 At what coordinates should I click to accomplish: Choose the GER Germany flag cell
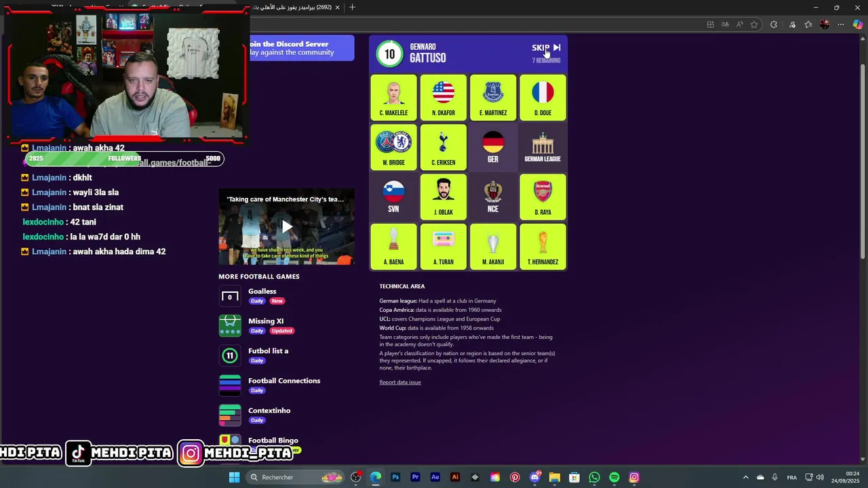493,147
